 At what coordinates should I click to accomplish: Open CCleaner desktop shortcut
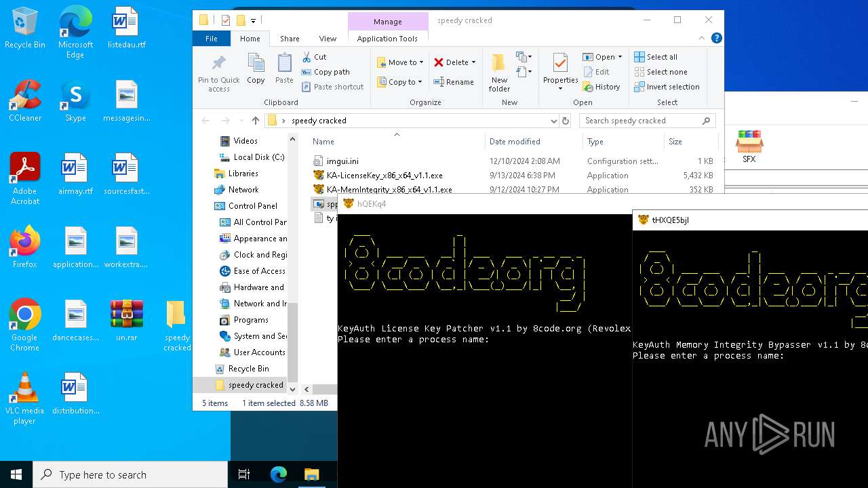25,100
